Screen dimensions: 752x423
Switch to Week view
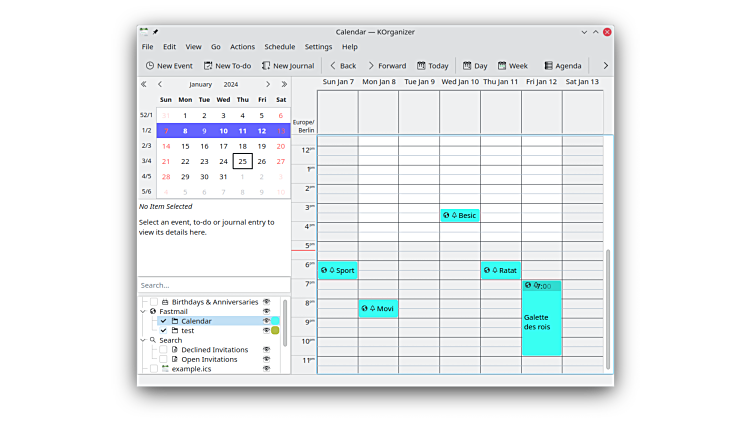(511, 66)
